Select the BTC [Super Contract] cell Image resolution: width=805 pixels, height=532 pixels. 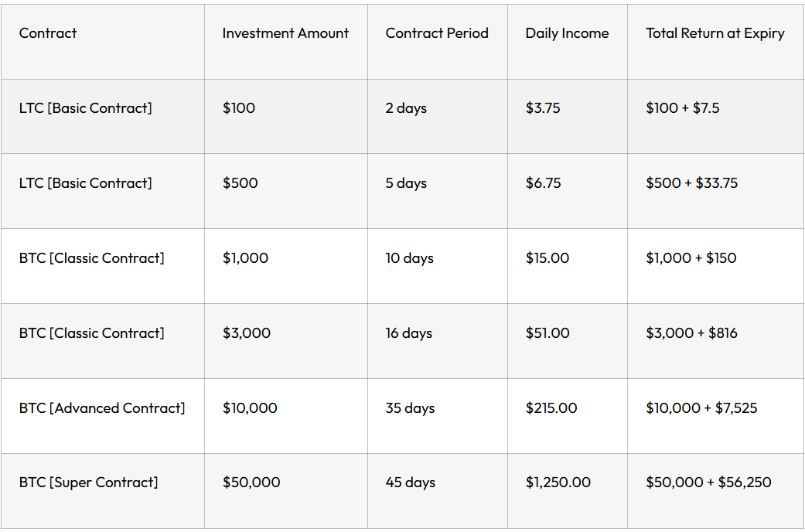pyautogui.click(x=88, y=483)
